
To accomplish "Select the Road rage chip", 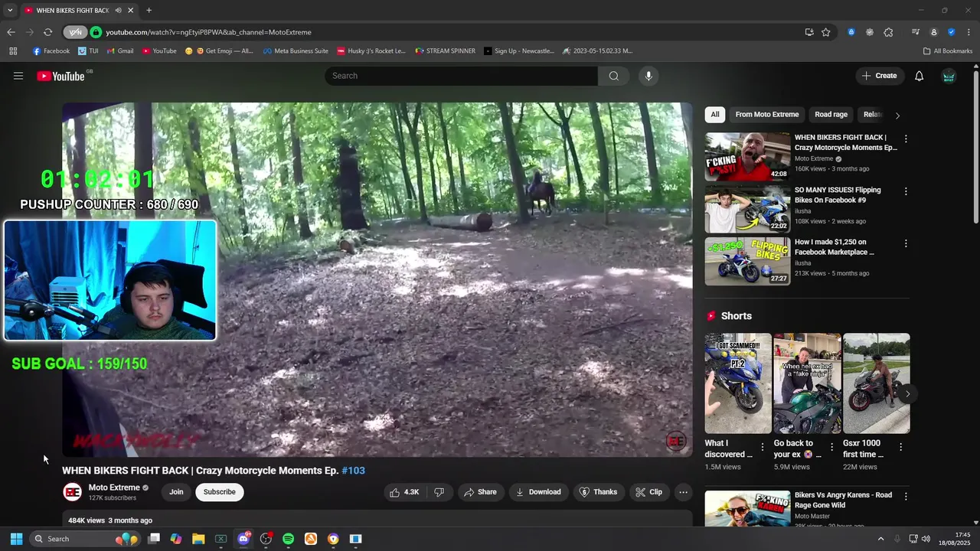I will pos(831,115).
